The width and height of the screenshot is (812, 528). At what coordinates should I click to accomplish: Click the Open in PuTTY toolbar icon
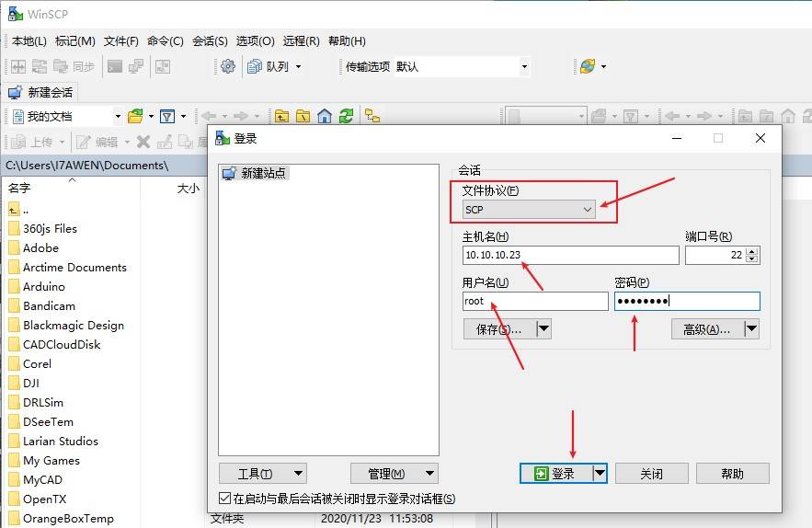[136, 66]
